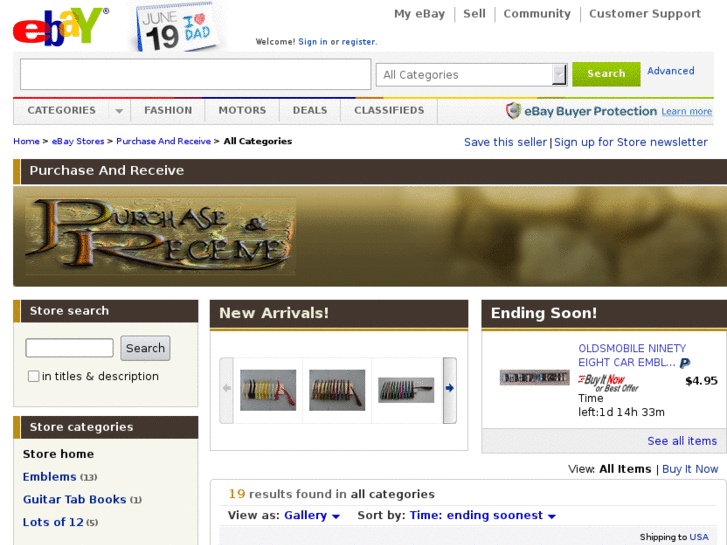Open My eBay menu

pyautogui.click(x=419, y=14)
